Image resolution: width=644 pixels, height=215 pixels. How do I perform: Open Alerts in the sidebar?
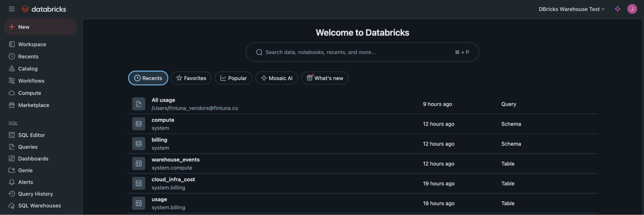pyautogui.click(x=26, y=182)
